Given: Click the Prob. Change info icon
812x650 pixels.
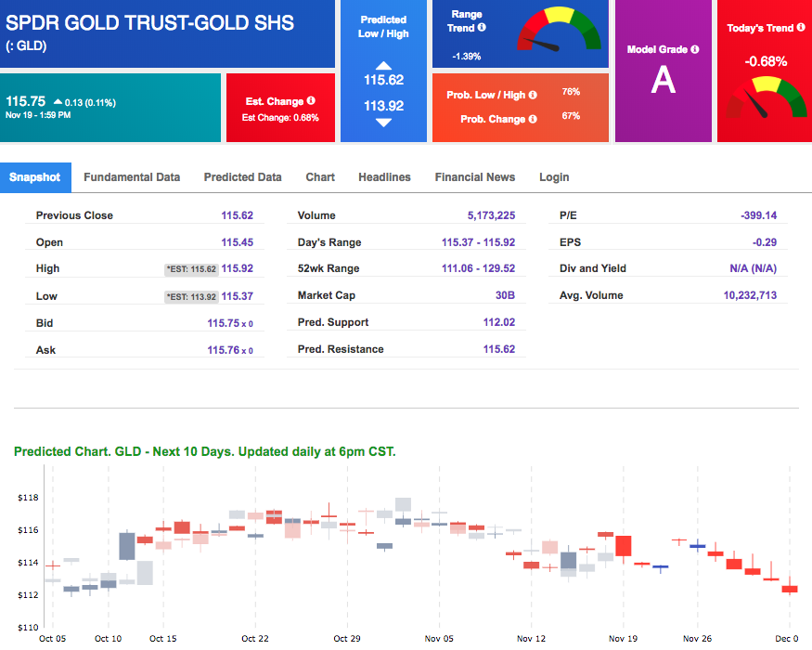Looking at the screenshot, I should coord(533,119).
